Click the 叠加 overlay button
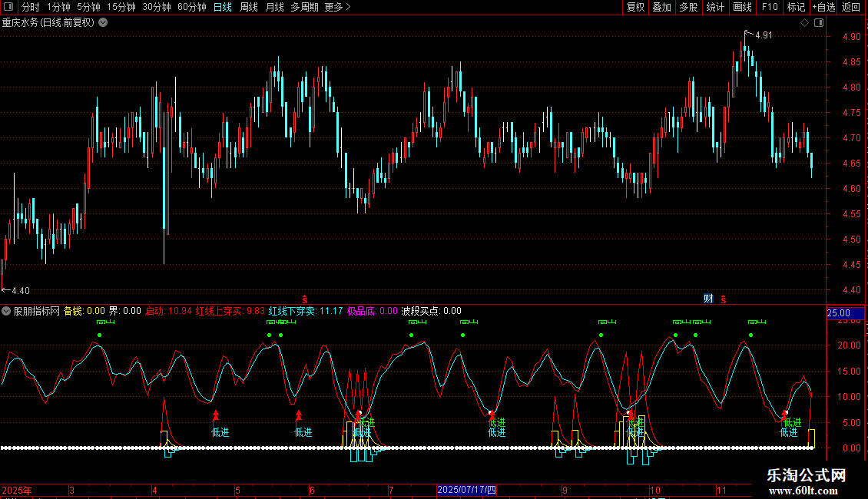Viewport: 868px width, 499px height. click(x=662, y=7)
